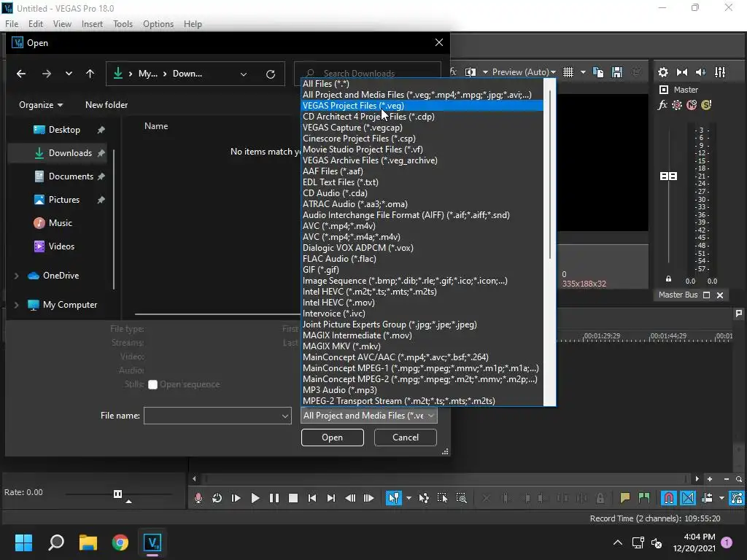
Task: Open the File menu
Action: (x=12, y=24)
